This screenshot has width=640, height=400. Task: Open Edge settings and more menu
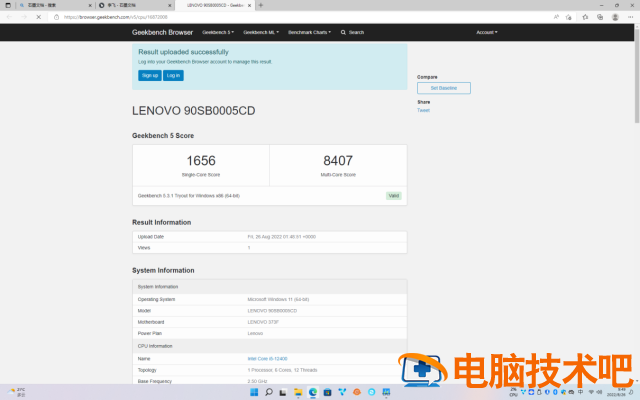(631, 17)
